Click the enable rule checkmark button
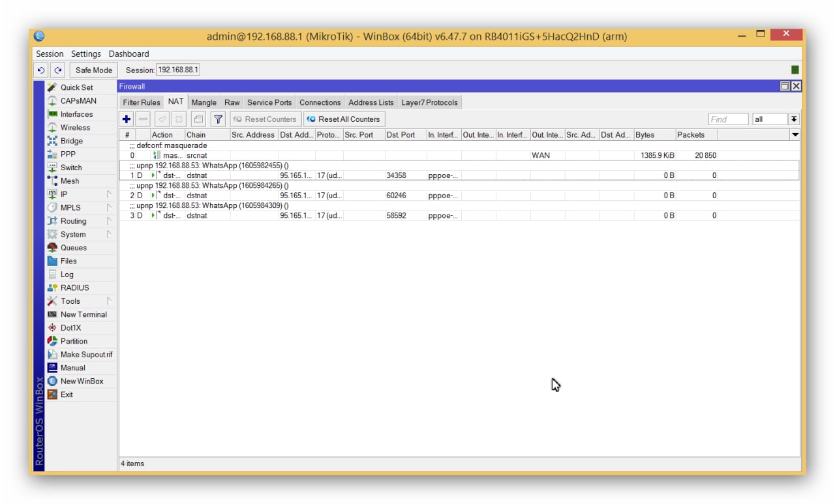This screenshot has width=835, height=504. [x=162, y=119]
